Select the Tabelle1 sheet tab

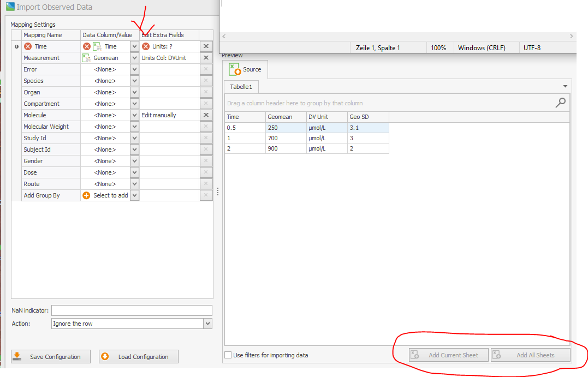[241, 86]
